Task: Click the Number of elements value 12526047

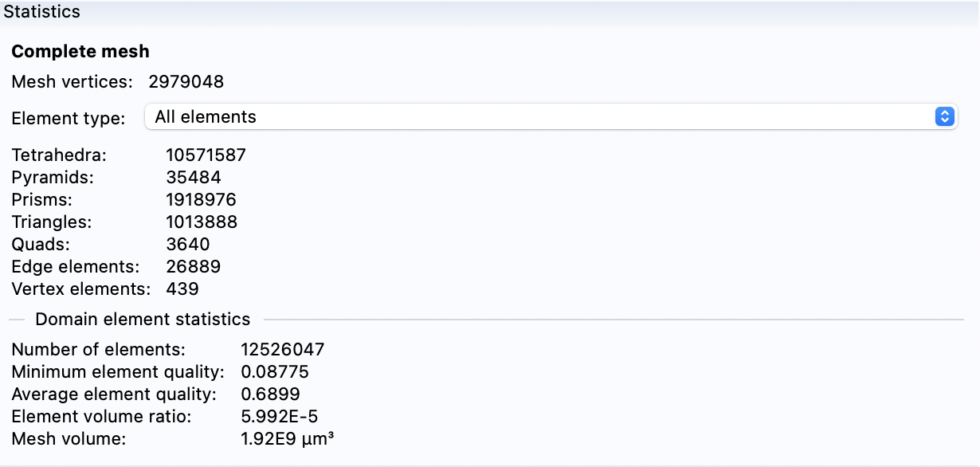Action: pos(283,349)
